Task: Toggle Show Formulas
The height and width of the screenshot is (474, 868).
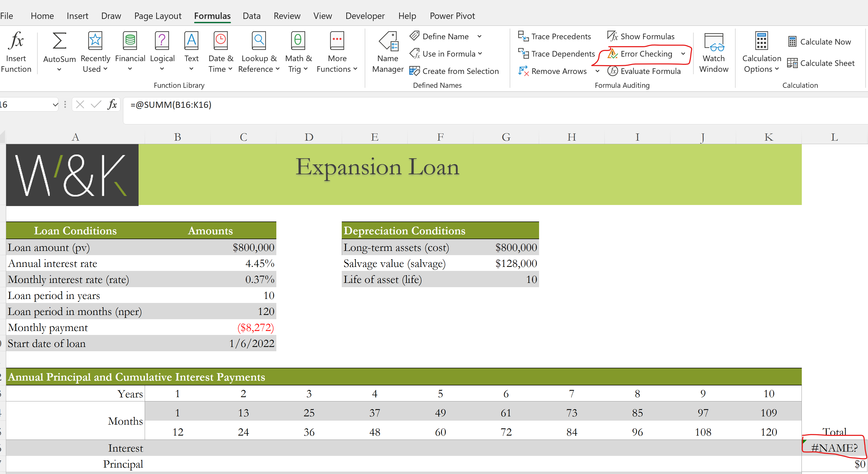Action: (641, 36)
